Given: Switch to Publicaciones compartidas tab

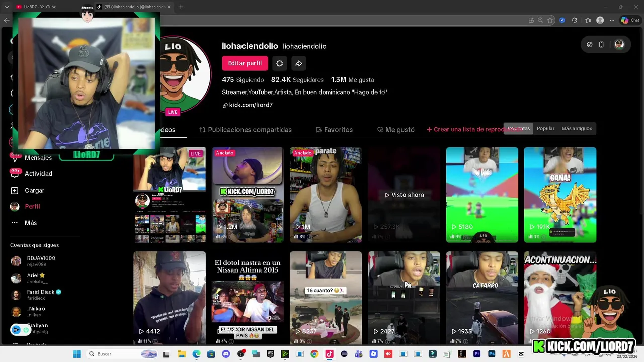Looking at the screenshot, I should (x=246, y=130).
